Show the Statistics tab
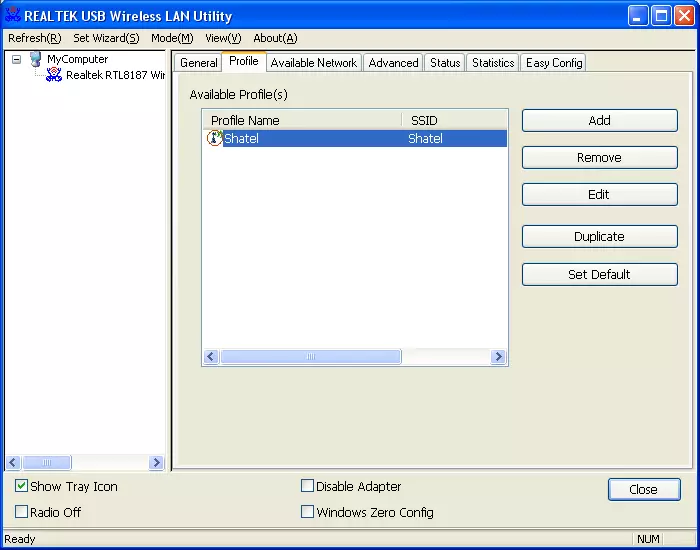The image size is (700, 550). [493, 62]
